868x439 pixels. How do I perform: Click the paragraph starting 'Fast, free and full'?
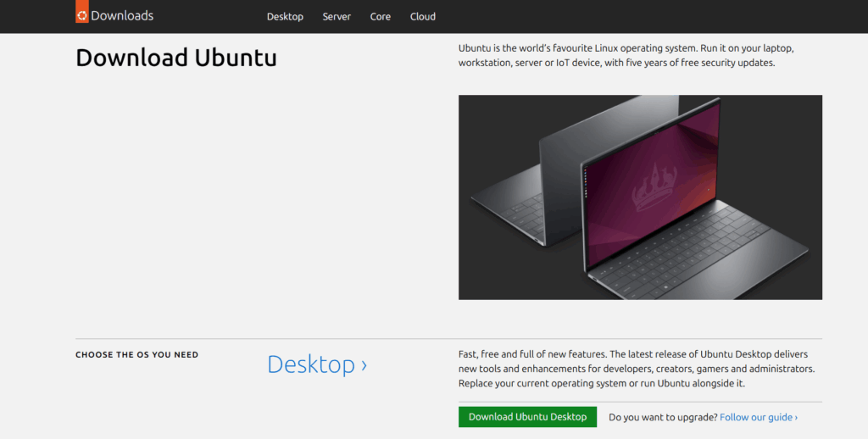click(x=637, y=369)
